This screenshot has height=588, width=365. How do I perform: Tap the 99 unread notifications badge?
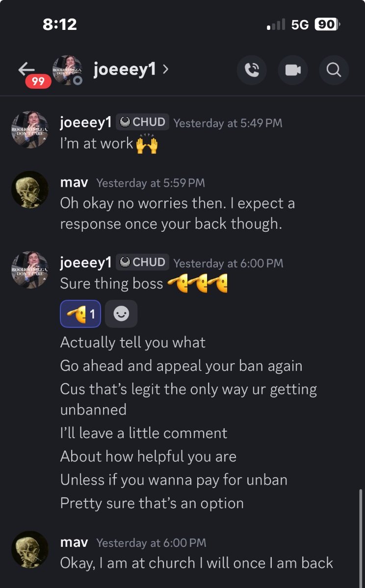click(x=38, y=81)
